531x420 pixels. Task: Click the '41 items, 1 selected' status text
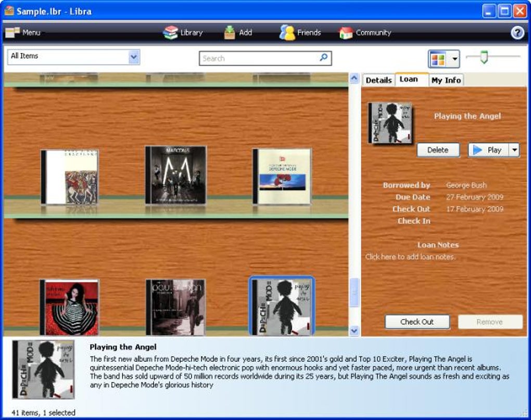pos(43,413)
